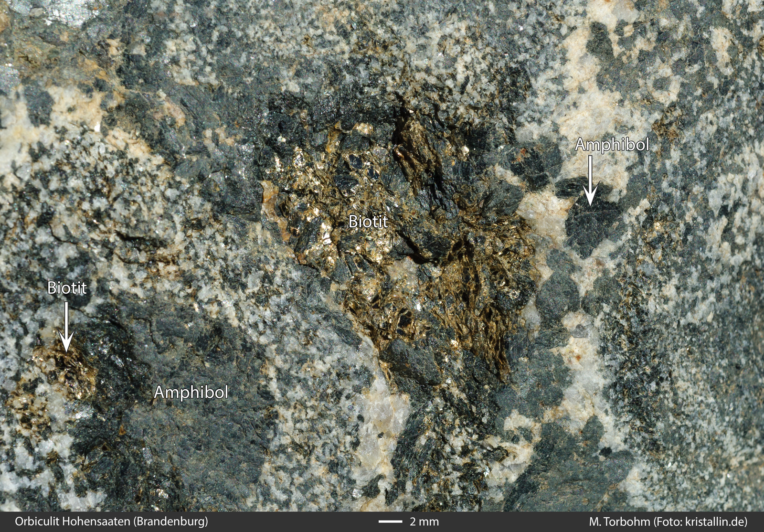Click the Biotit label on the left side
Screen dimensions: 764x532
coord(67,287)
